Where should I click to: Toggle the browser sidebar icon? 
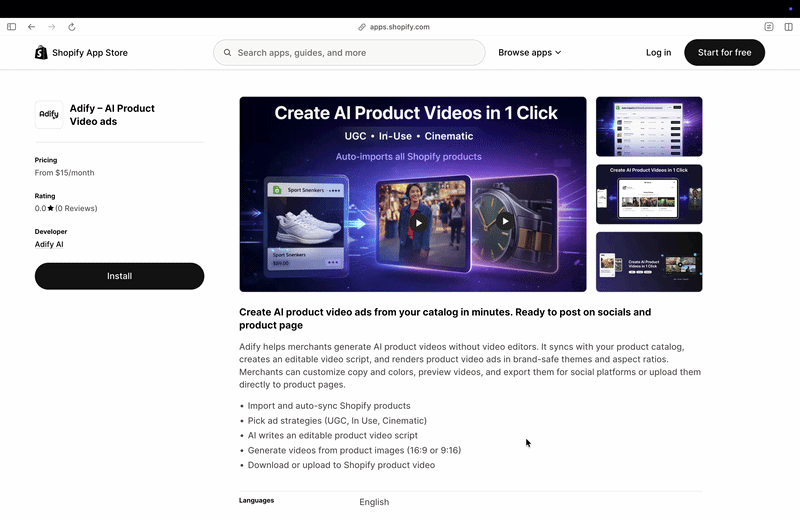click(x=12, y=27)
